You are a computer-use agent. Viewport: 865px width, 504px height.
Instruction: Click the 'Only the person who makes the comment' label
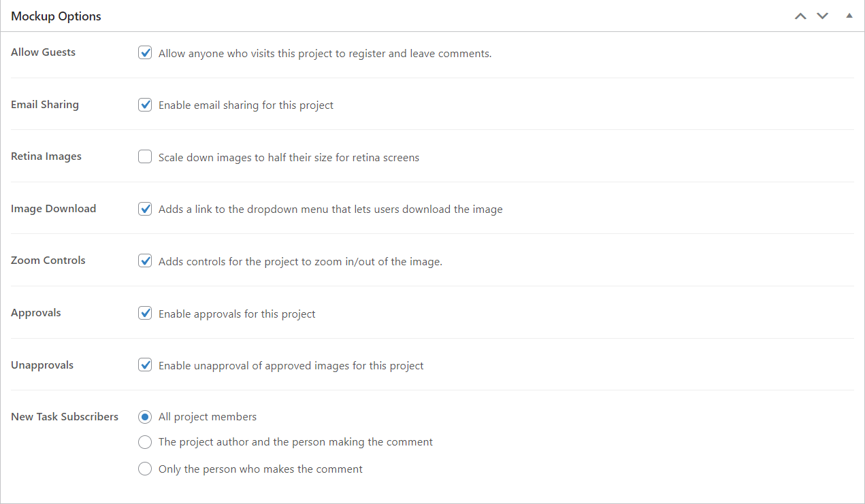260,469
